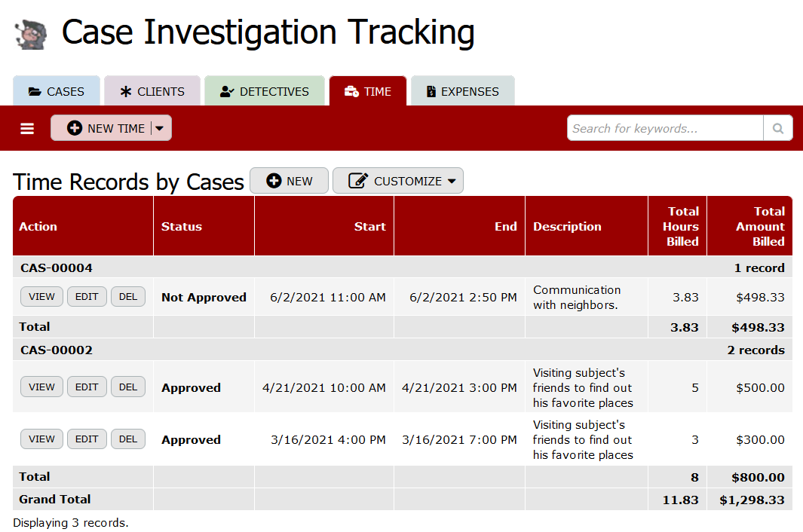Image resolution: width=803 pixels, height=532 pixels.
Task: Click the search magnifier icon
Action: [x=778, y=128]
